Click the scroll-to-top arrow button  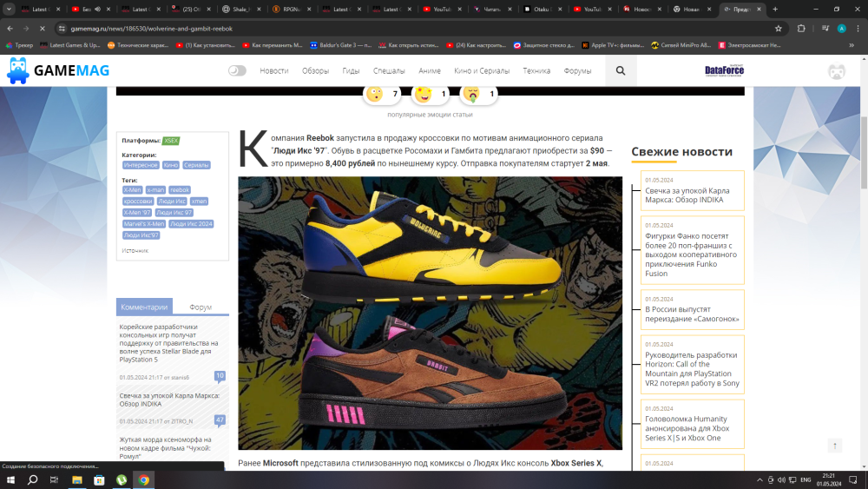(x=835, y=446)
